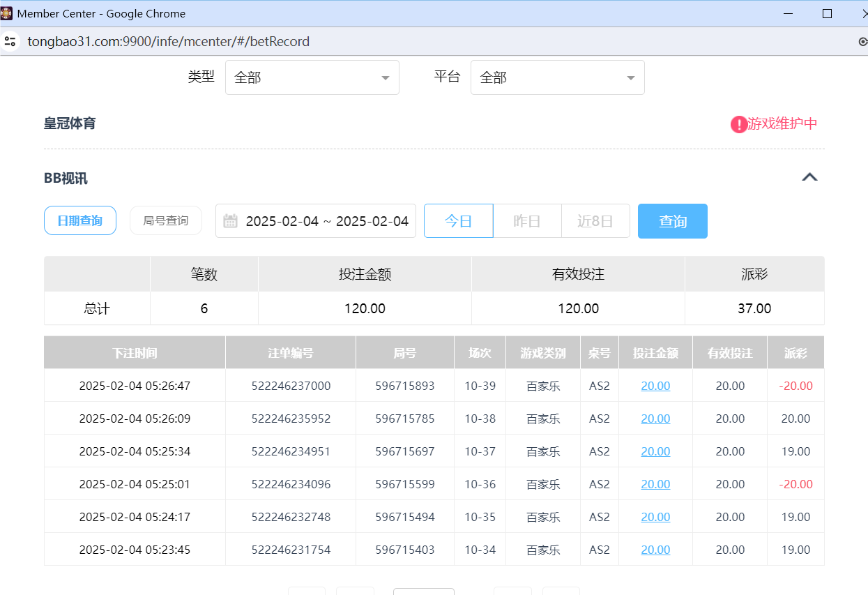The image size is (868, 595).
Task: Open site permissions icon in the address bar
Action: coord(10,41)
